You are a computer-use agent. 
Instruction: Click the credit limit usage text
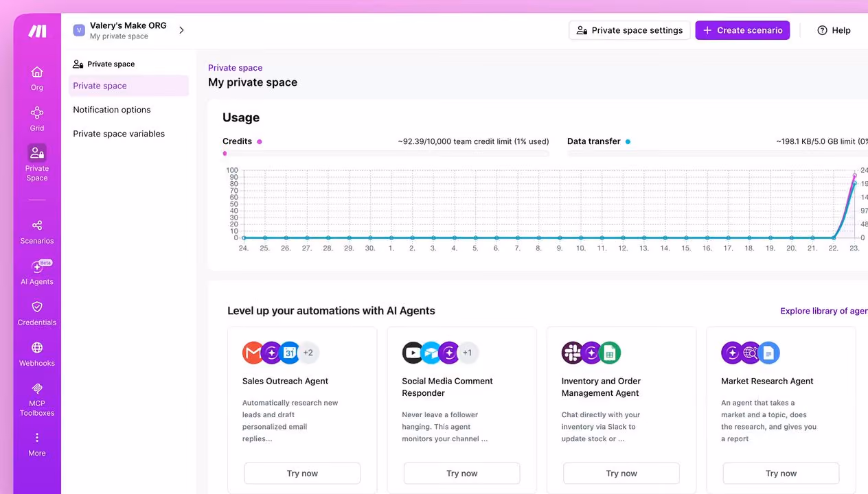click(473, 141)
